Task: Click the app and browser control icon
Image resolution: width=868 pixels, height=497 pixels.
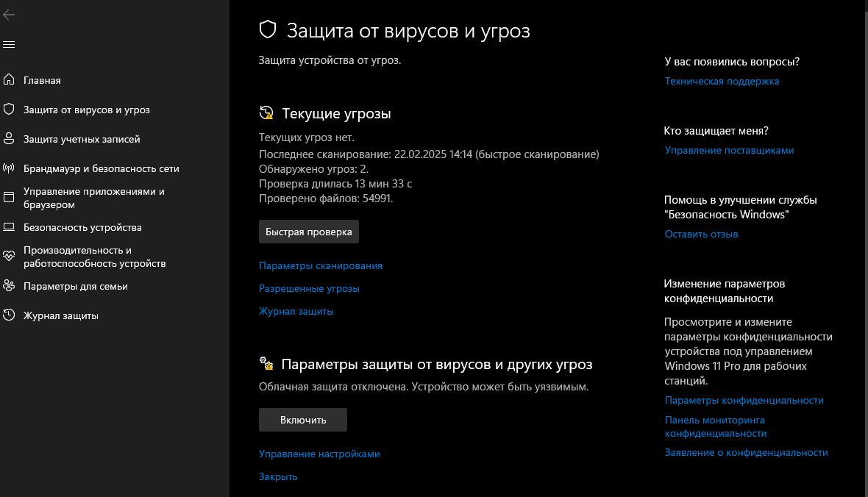Action: click(9, 198)
